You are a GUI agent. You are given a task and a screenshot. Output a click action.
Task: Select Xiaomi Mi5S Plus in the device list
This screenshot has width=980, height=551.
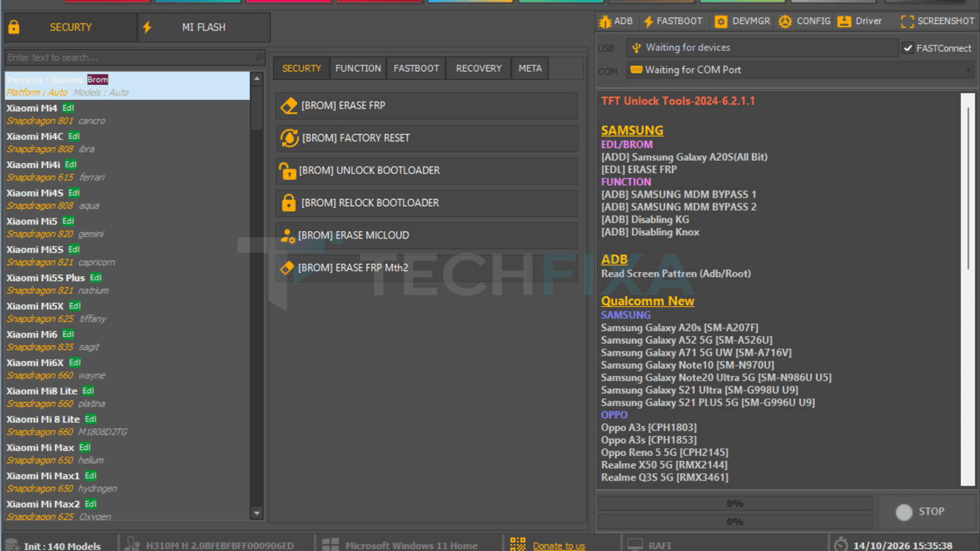coord(127,284)
